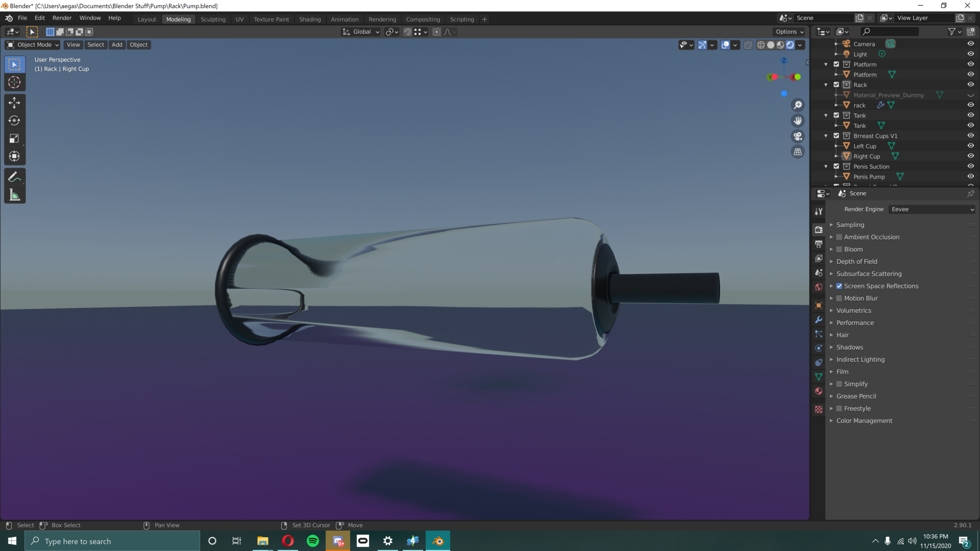This screenshot has height=551, width=980.
Task: Open the Texture properties checker tab
Action: tap(819, 409)
